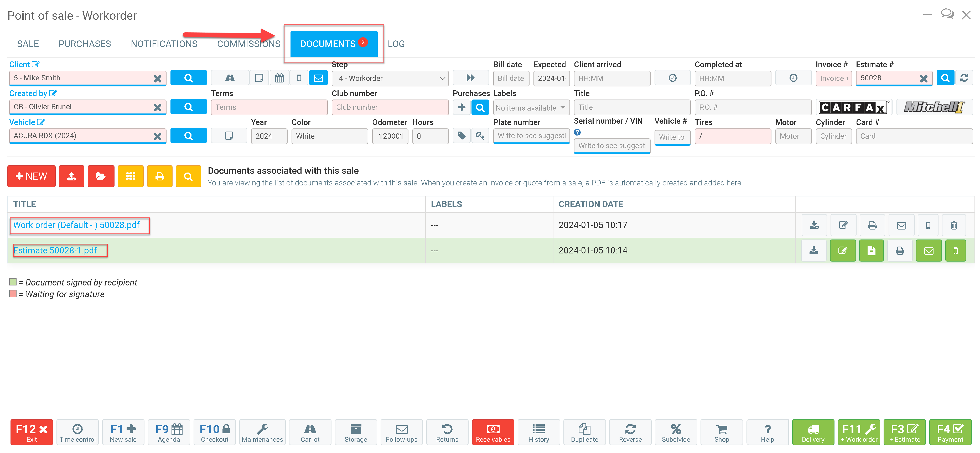Click clock icon next to Client arrived
The width and height of the screenshot is (980, 453).
pyautogui.click(x=672, y=78)
